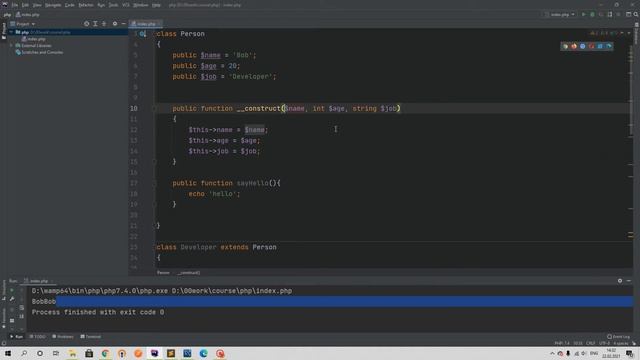
Task: Fold the sayHello method in gutter
Action: pos(154,183)
